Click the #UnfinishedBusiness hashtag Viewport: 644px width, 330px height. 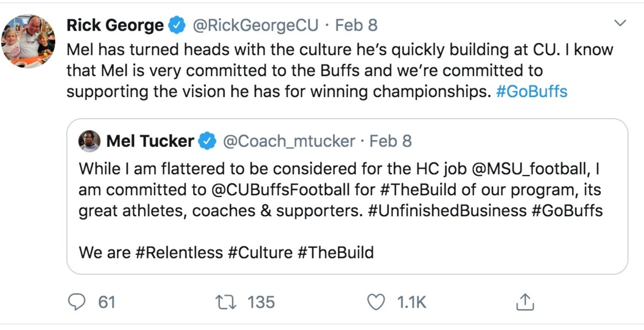(448, 210)
